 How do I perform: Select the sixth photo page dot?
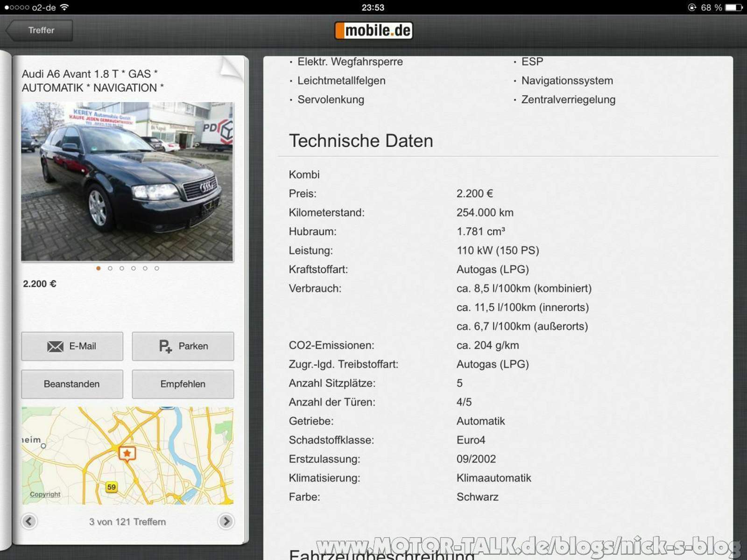(157, 268)
